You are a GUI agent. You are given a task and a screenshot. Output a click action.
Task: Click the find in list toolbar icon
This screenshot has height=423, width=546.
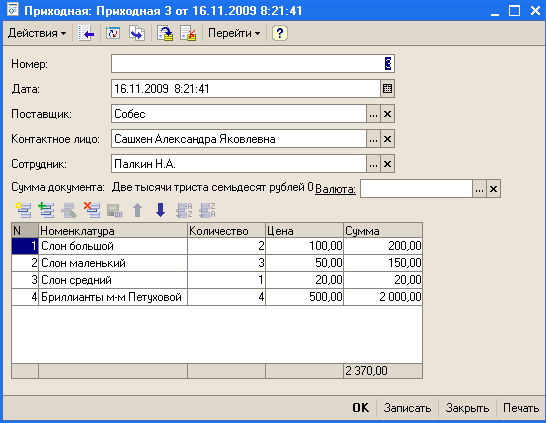[86, 33]
